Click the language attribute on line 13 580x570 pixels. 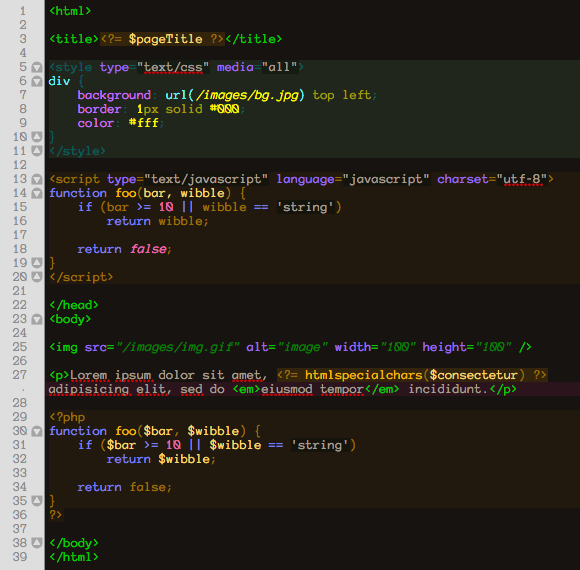pyautogui.click(x=305, y=180)
